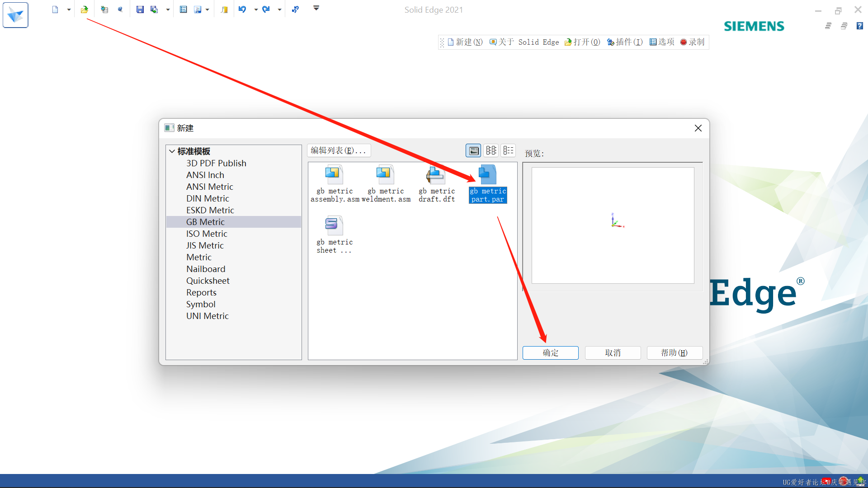Click 新建(N) in the top command bar

click(x=465, y=42)
